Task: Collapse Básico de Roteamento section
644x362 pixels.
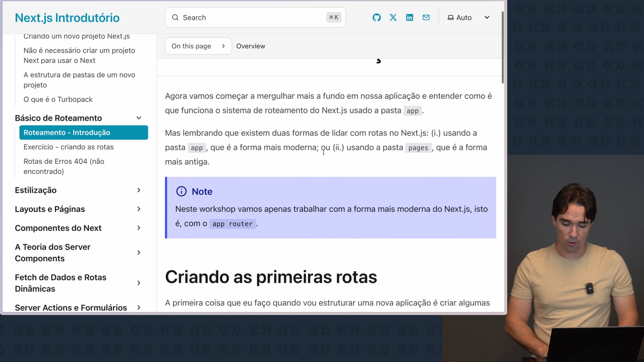Action: pyautogui.click(x=139, y=118)
